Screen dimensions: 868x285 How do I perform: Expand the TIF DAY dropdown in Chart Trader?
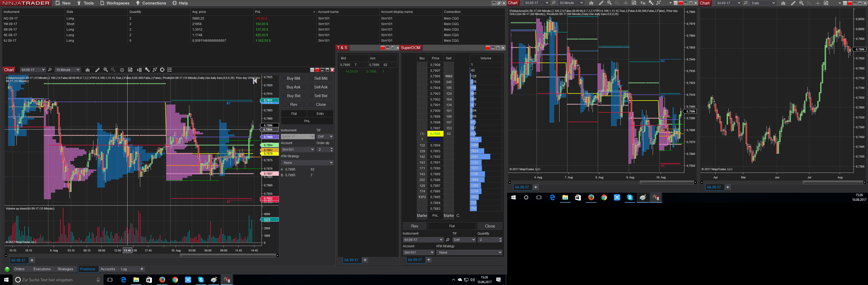coord(325,137)
